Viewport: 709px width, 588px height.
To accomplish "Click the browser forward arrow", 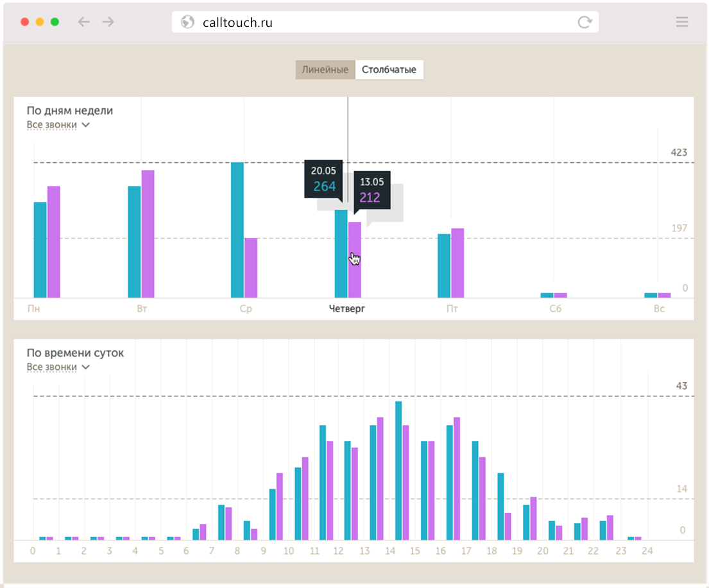I will [x=108, y=22].
